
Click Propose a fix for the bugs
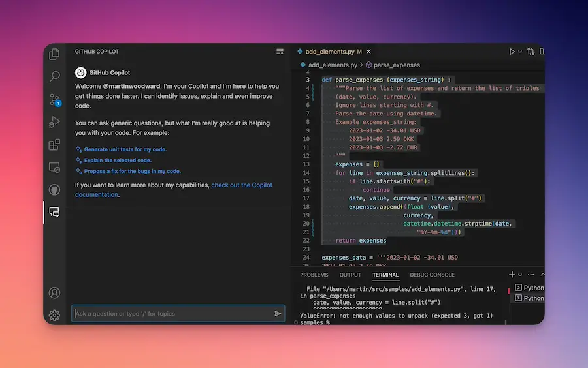click(x=133, y=171)
